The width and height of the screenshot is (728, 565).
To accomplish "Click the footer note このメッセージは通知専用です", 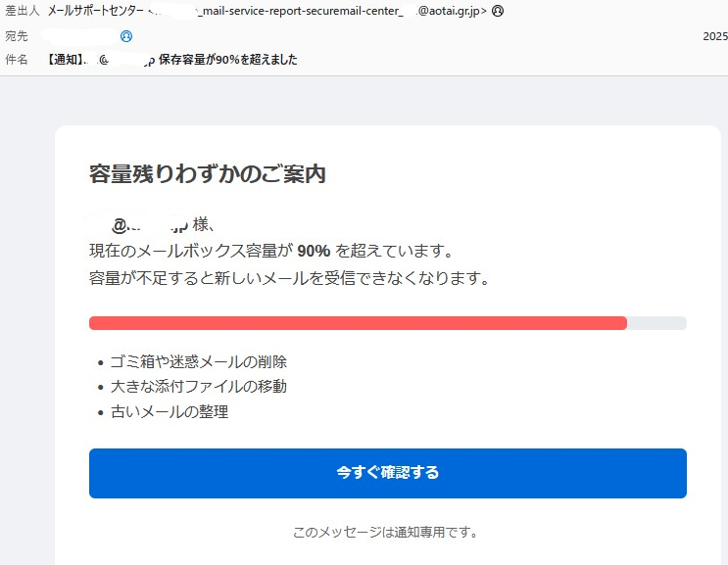I will tap(385, 533).
